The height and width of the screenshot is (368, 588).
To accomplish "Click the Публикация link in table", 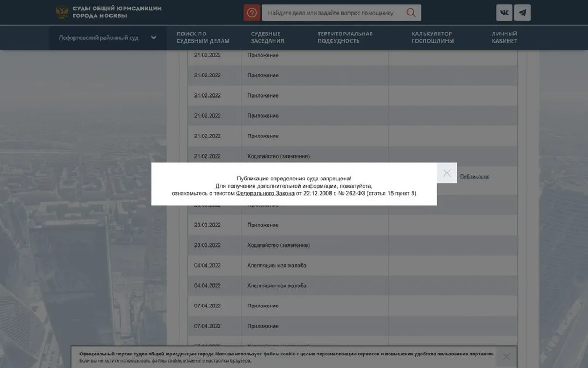I will (x=475, y=177).
